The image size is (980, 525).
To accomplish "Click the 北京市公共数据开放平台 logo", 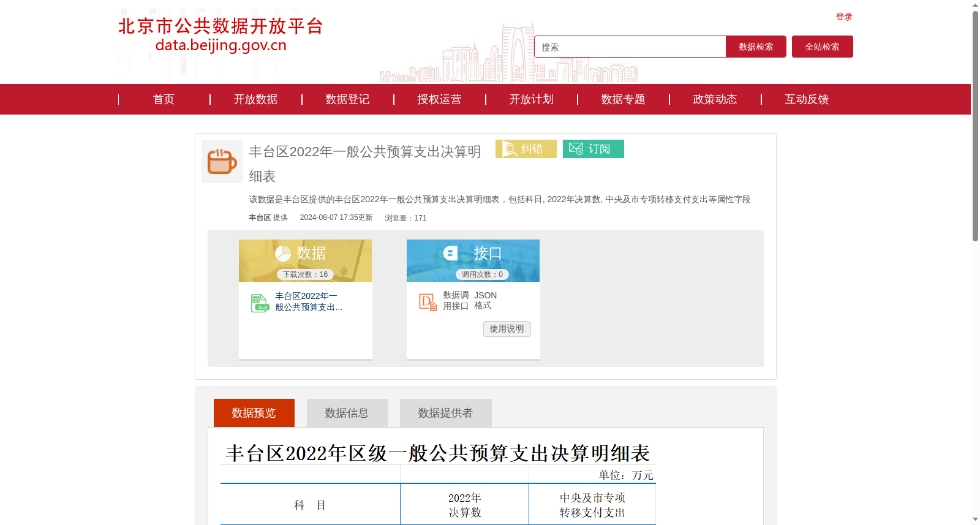I will [221, 35].
